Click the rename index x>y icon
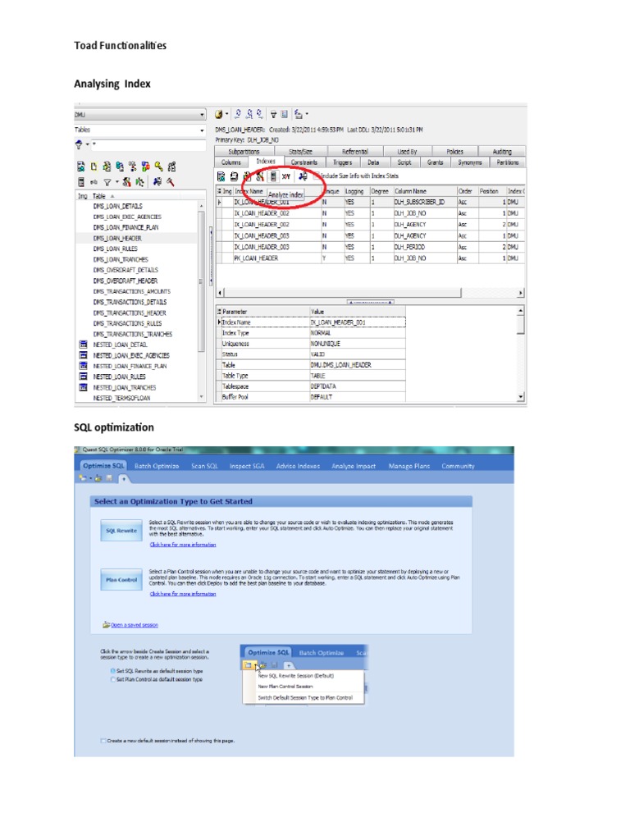 286,176
